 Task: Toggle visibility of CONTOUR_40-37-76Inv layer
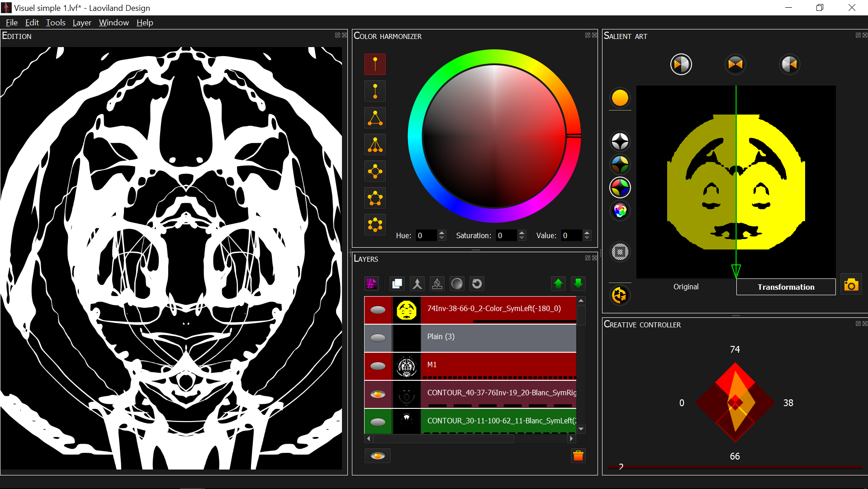[378, 394]
